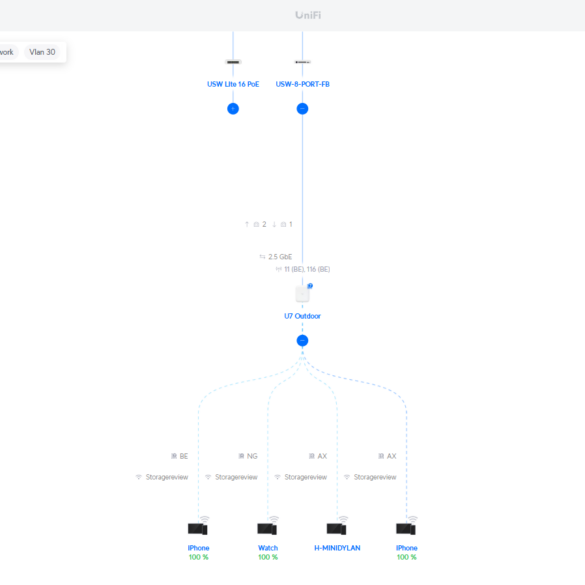
Task: Click the 11 (BE), 116 (BE) channel label
Action: pos(303,269)
